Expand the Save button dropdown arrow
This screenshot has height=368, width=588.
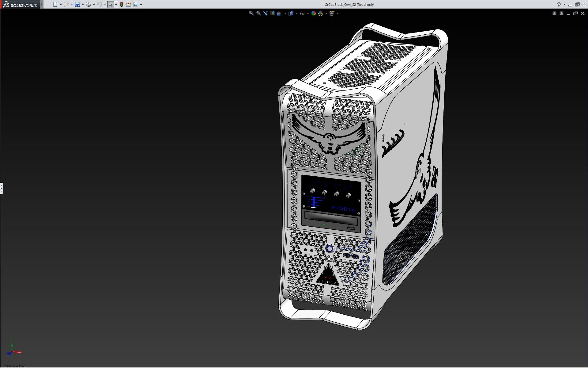tap(83, 5)
